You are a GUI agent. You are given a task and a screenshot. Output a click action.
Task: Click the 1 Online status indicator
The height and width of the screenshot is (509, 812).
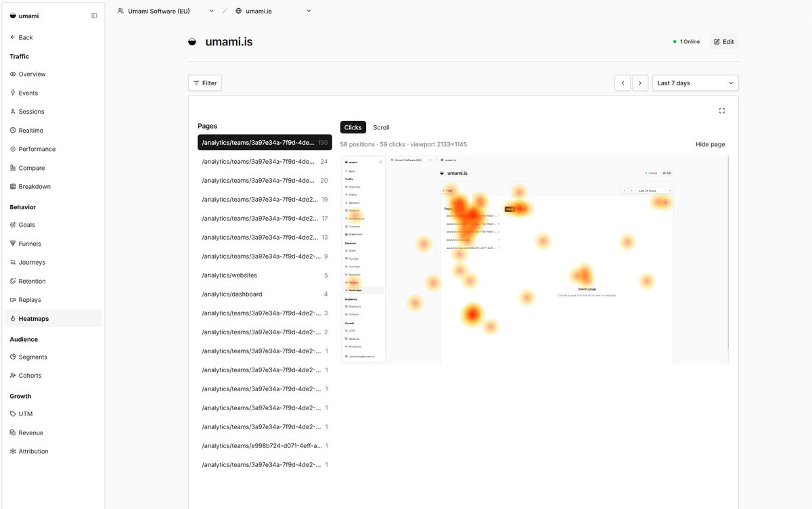click(686, 41)
